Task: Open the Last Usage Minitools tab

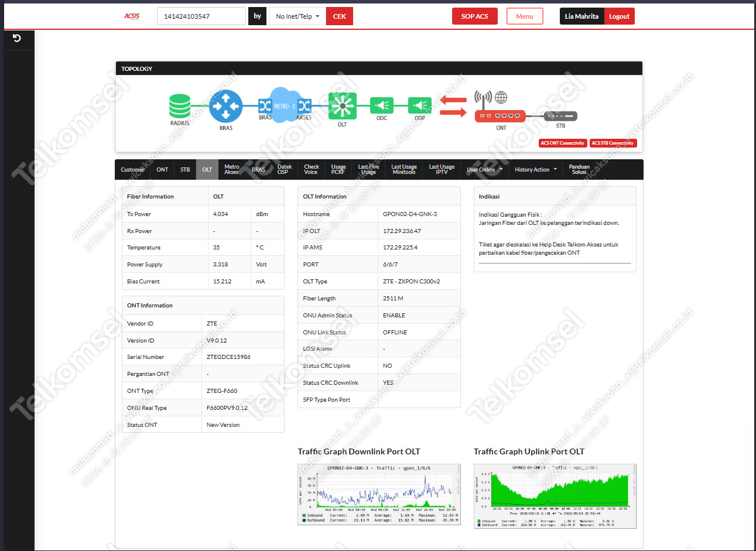Action: pyautogui.click(x=404, y=170)
